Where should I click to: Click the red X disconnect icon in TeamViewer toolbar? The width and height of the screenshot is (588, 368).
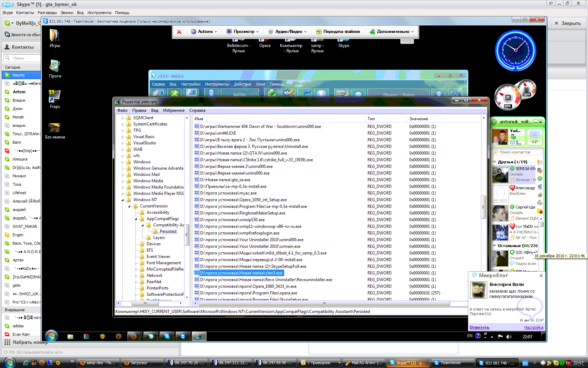(179, 32)
